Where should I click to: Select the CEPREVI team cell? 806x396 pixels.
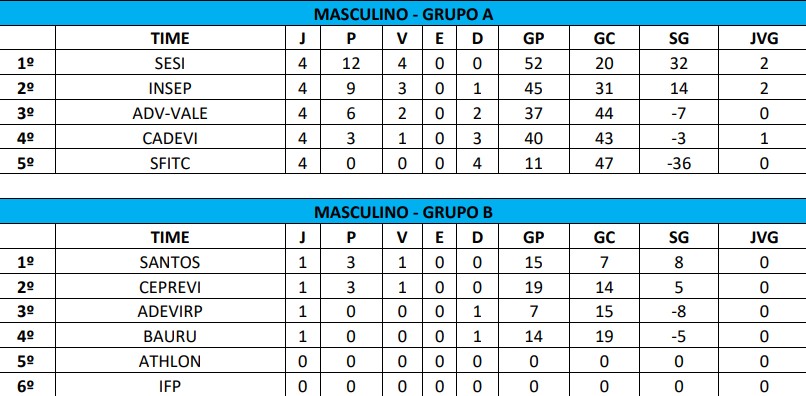click(x=170, y=286)
